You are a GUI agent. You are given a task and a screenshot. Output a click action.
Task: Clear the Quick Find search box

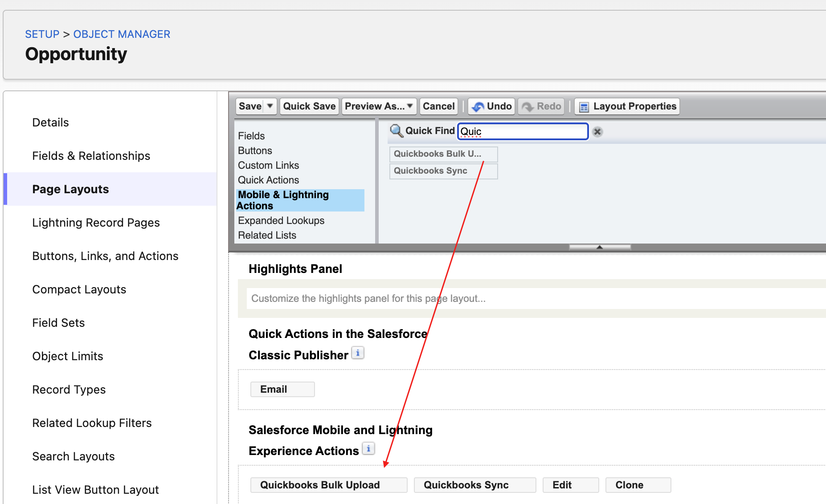[597, 132]
